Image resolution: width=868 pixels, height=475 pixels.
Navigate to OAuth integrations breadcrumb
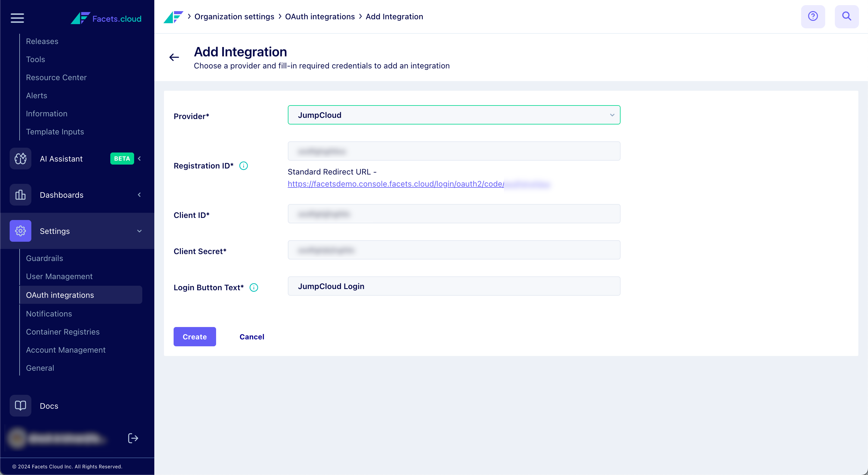pyautogui.click(x=320, y=17)
